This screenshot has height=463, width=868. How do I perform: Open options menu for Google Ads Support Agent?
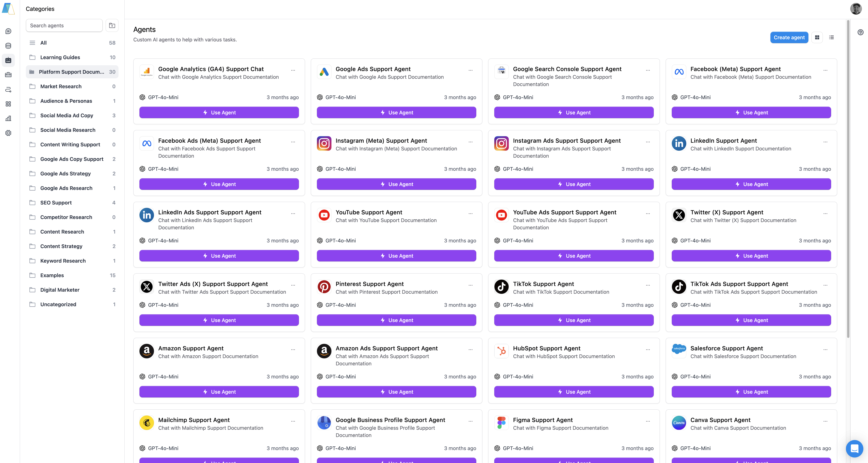coord(470,70)
